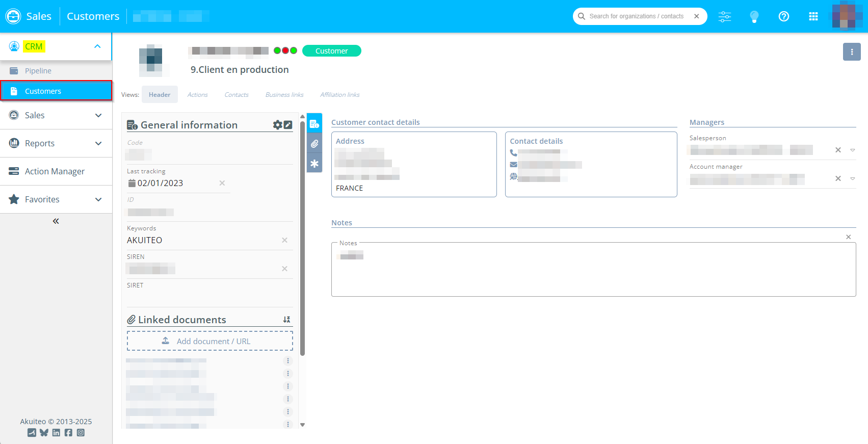Click the lightbulb tips icon
Viewport: 868px width, 444px height.
(754, 16)
